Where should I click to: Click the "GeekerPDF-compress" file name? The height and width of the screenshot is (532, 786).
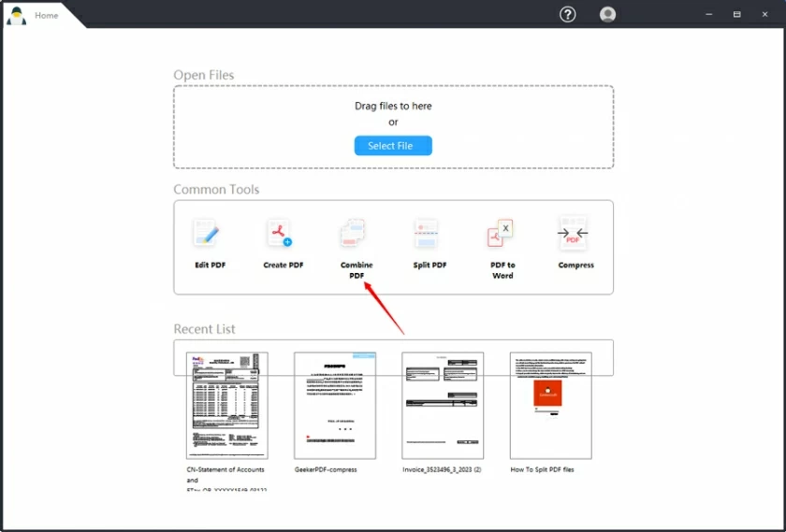point(326,469)
